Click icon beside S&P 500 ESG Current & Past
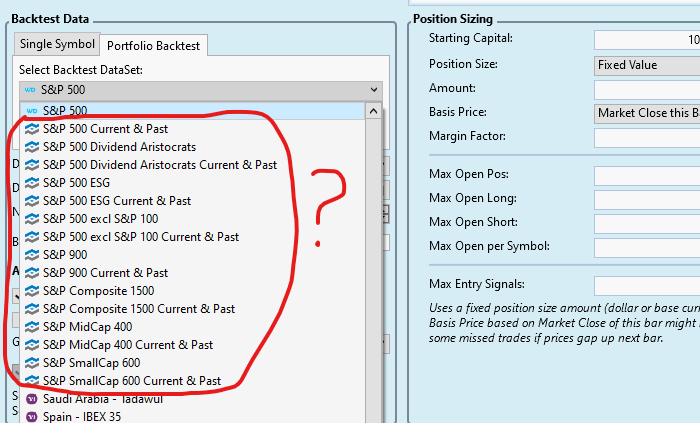This screenshot has height=423, width=700. pos(32,201)
